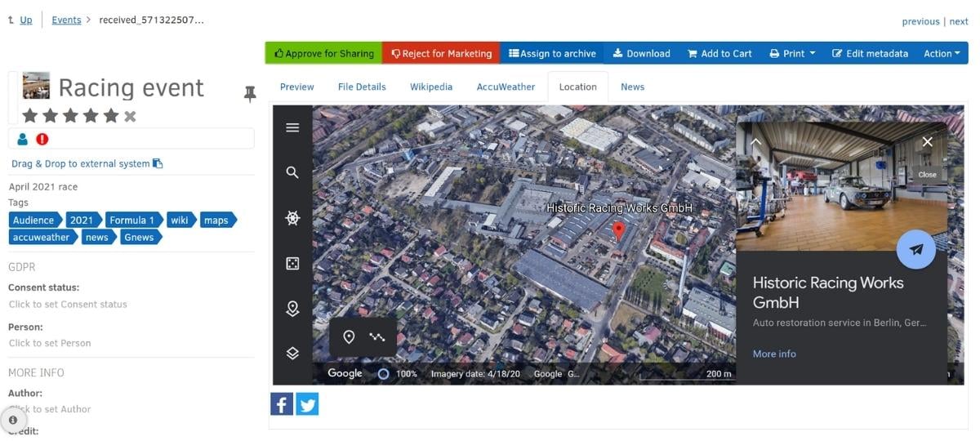This screenshot has height=441, width=980.
Task: Open the Events breadcrumb link
Action: (66, 20)
